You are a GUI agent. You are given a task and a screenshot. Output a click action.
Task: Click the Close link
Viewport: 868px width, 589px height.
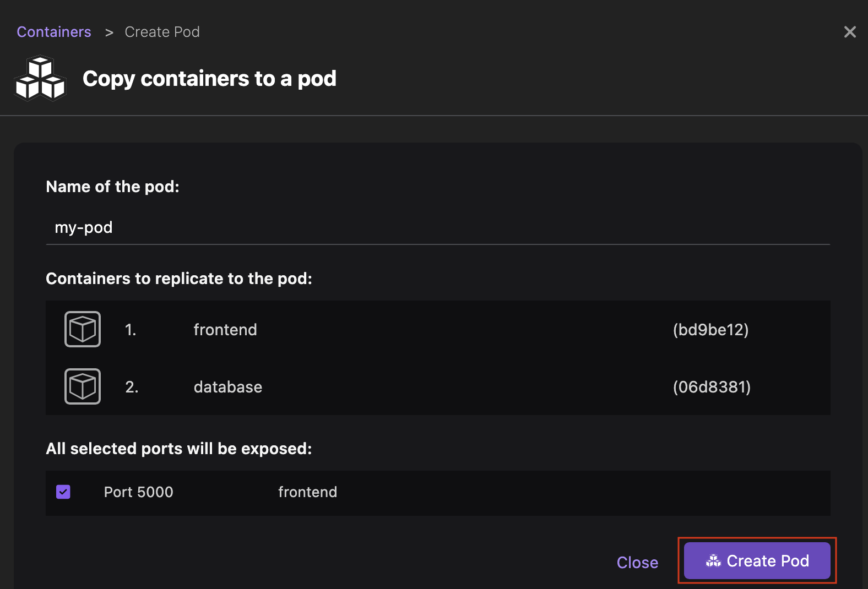click(x=637, y=563)
